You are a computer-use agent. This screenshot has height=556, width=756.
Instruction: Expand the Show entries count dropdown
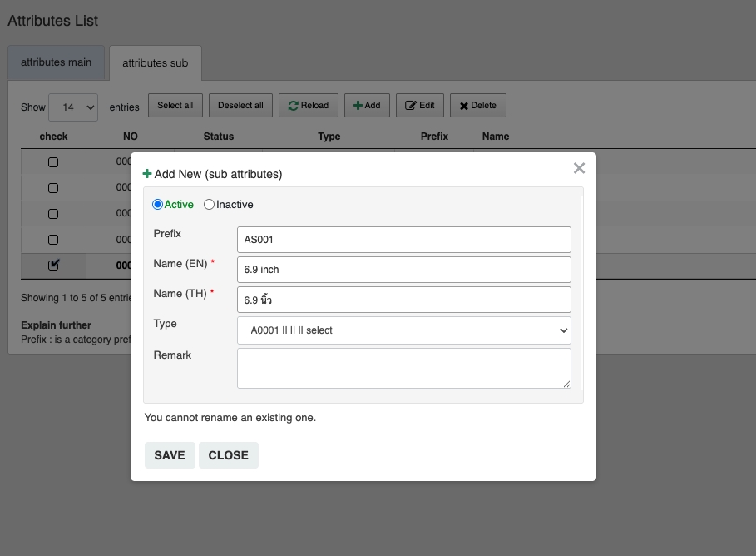click(73, 107)
